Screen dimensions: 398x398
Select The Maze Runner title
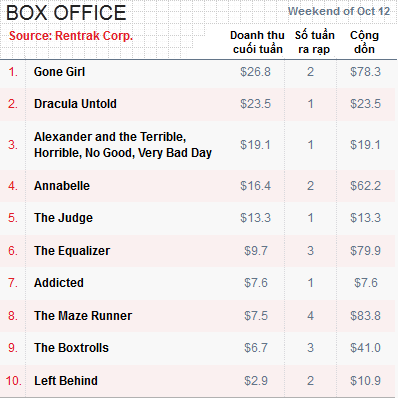(83, 316)
